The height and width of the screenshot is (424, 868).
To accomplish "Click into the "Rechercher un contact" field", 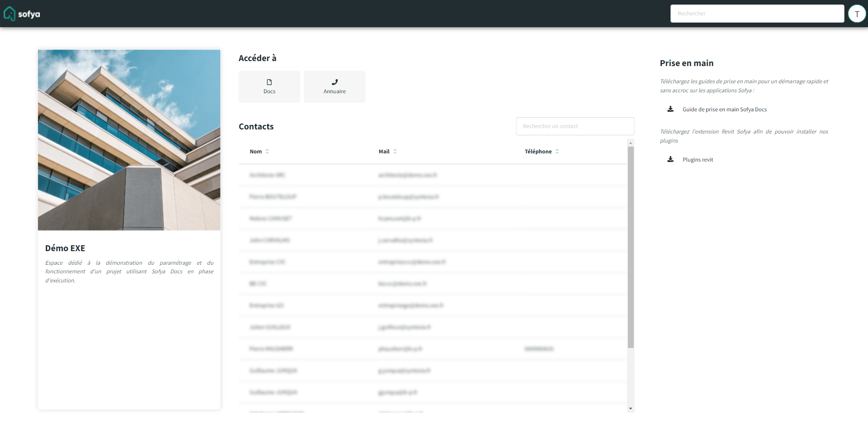I will tap(574, 126).
